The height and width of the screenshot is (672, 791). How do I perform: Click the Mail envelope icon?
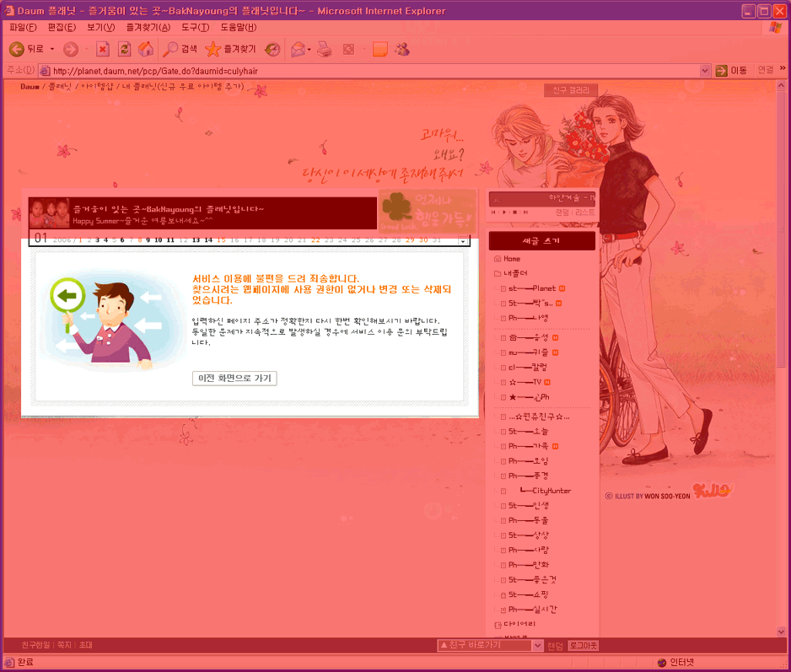(x=299, y=49)
